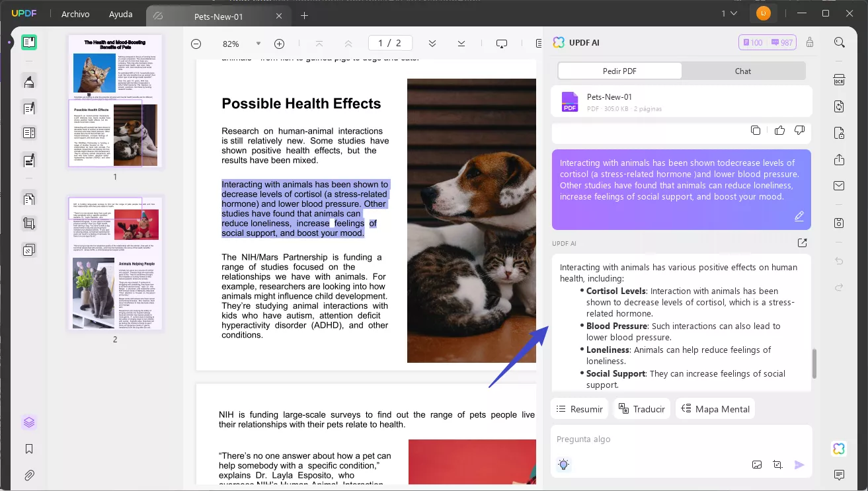Viewport: 868px width, 491px height.
Task: Run OCR text recognition
Action: point(840,81)
